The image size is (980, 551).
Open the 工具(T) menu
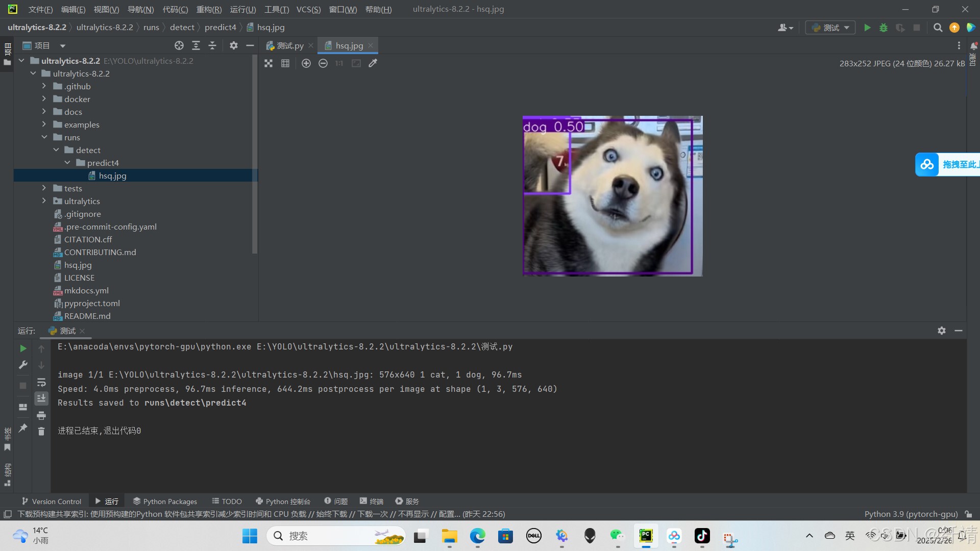276,9
